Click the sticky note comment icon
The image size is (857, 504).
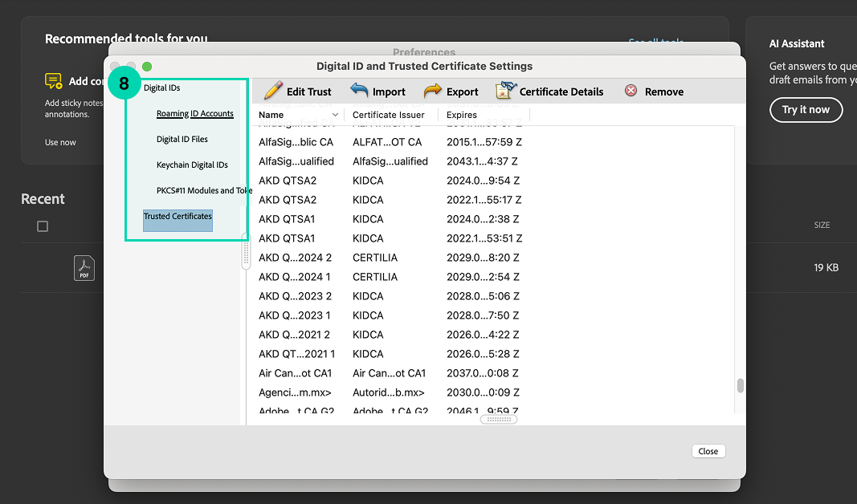tap(54, 81)
